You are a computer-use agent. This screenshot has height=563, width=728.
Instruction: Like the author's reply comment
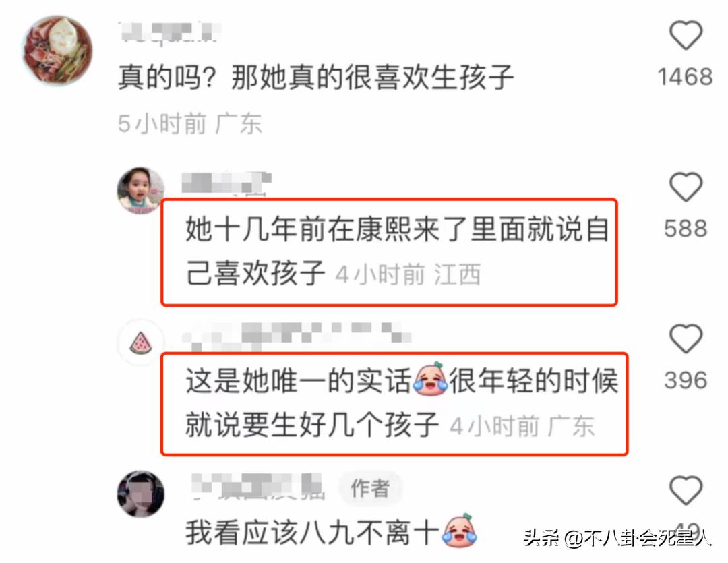[x=686, y=490]
